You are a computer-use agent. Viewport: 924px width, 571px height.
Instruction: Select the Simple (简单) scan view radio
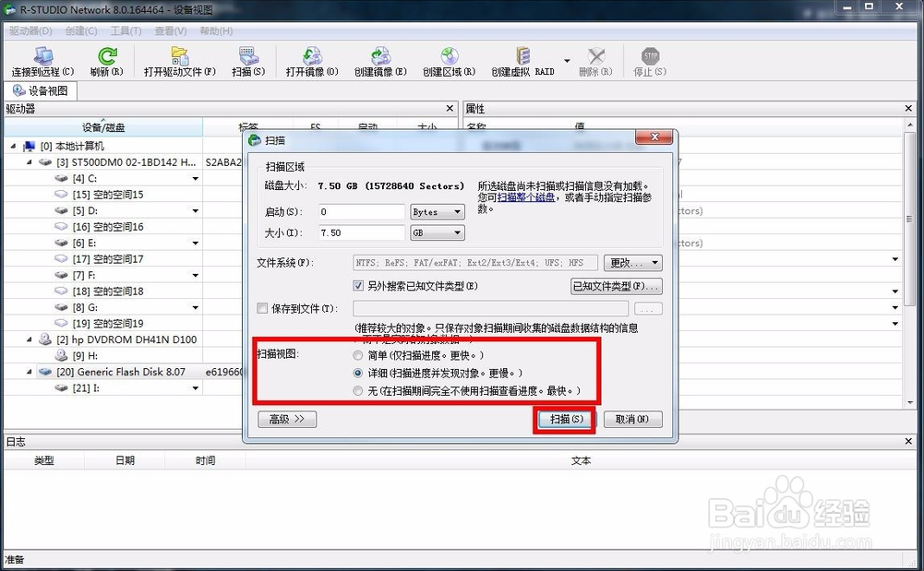358,355
